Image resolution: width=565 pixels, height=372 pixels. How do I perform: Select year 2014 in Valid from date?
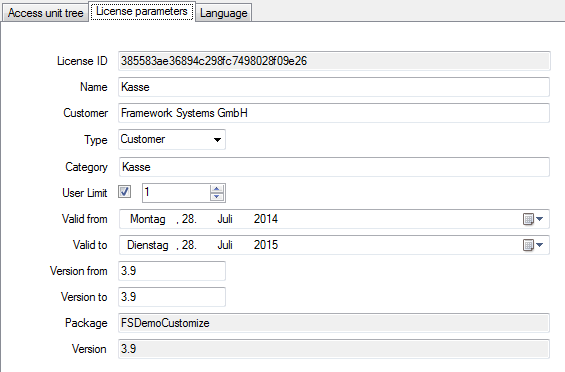[x=266, y=219]
